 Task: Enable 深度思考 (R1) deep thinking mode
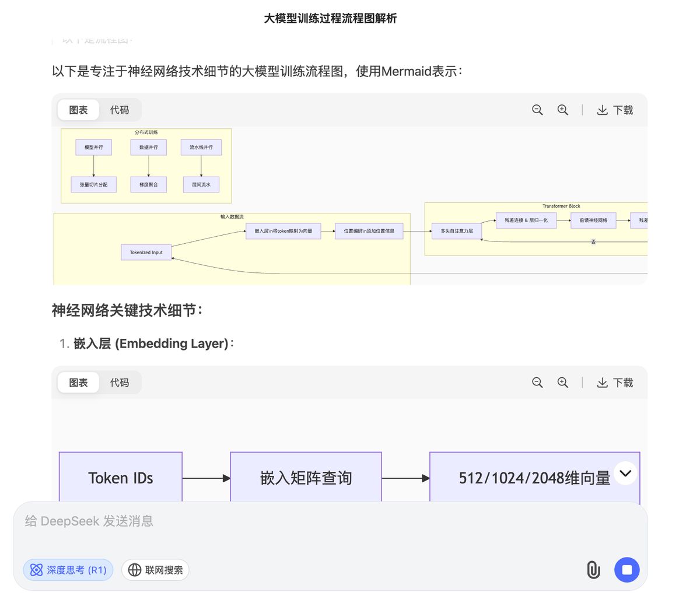click(68, 570)
